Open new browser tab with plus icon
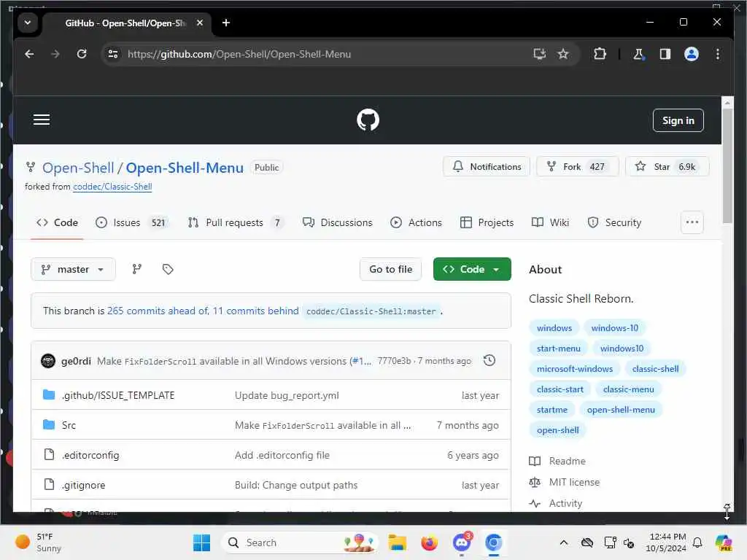Screen dimensions: 747x560 pos(226,23)
